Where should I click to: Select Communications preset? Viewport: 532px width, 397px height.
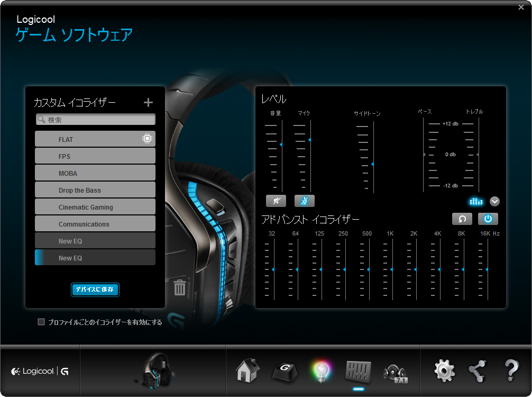click(95, 224)
